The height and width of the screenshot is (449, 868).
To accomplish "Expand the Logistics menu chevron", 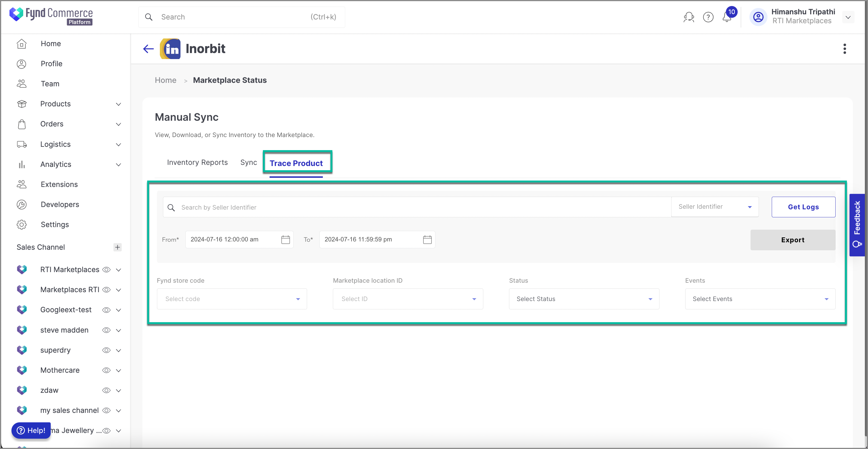I will coord(118,145).
